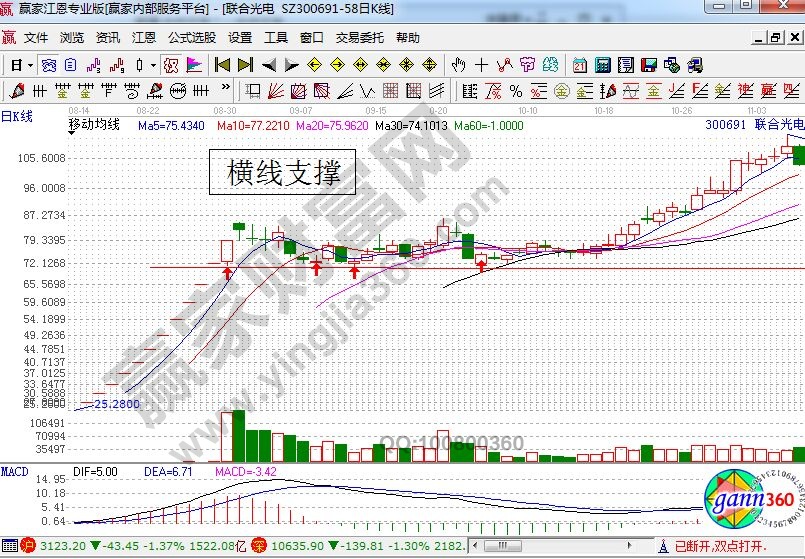Image resolution: width=805 pixels, height=559 pixels.
Task: Click the hand pan tool icon
Action: click(x=459, y=65)
